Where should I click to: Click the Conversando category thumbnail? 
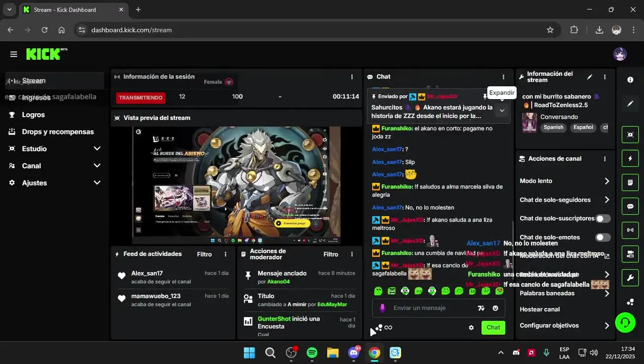click(529, 122)
